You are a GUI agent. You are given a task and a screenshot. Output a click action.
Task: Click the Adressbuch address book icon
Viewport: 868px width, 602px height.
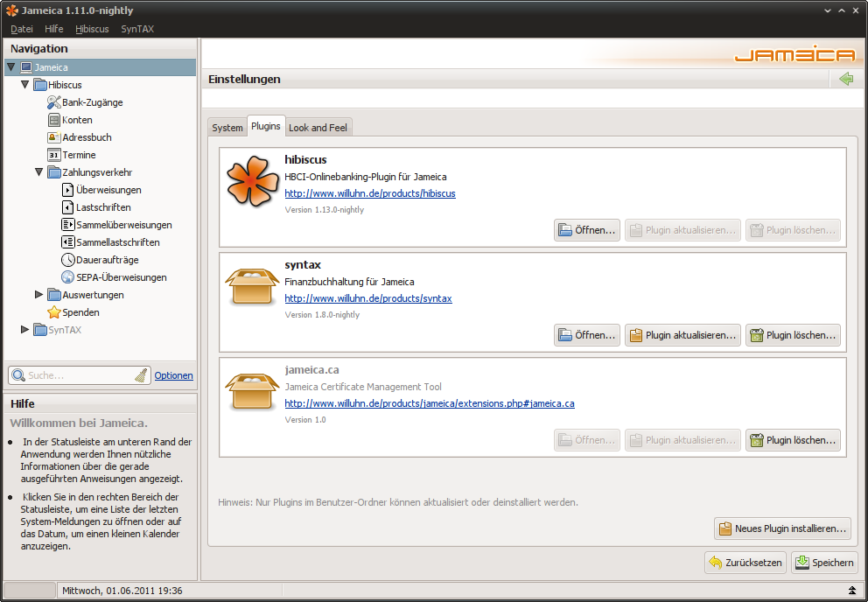click(x=53, y=137)
